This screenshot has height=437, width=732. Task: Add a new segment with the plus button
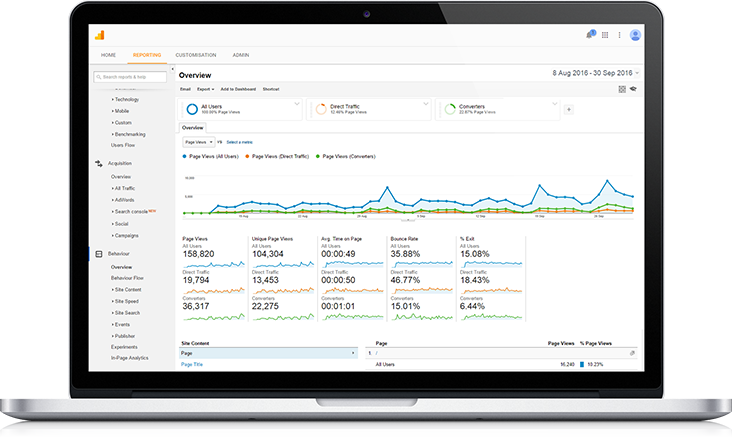569,110
